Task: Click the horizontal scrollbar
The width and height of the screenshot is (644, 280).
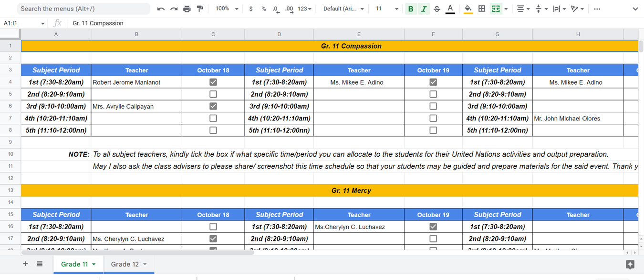Action: coord(138,252)
